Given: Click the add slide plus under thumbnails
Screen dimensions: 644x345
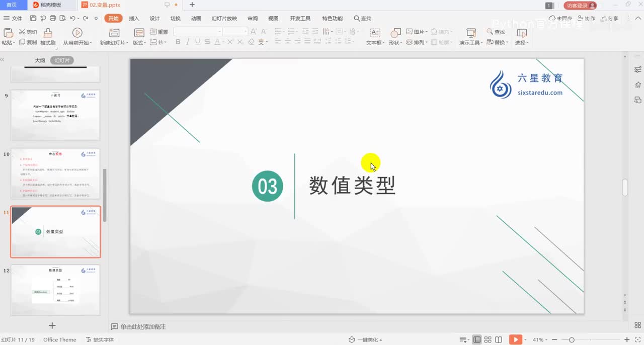Looking at the screenshot, I should (x=52, y=326).
